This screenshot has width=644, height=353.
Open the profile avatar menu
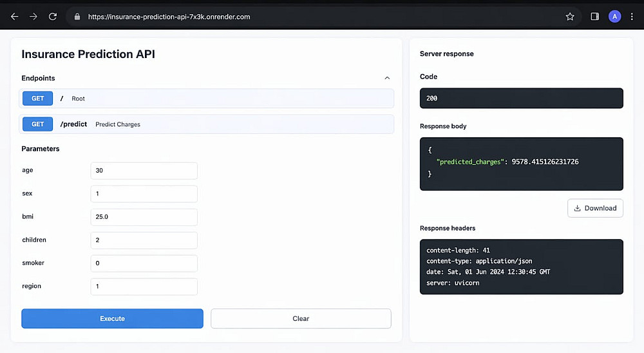coord(615,17)
